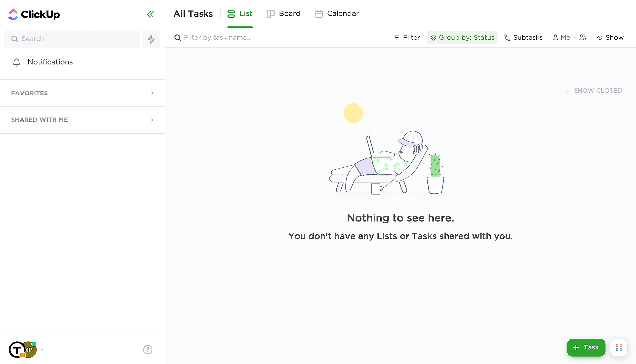Switch to the List view tab
Viewport: 636px width, 364px height.
click(x=240, y=14)
